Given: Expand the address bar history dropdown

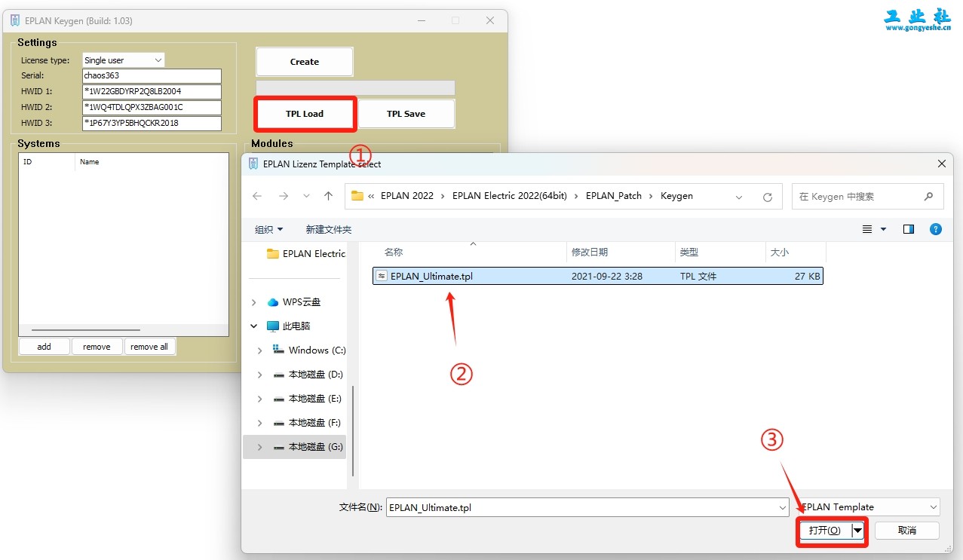Looking at the screenshot, I should click(739, 197).
